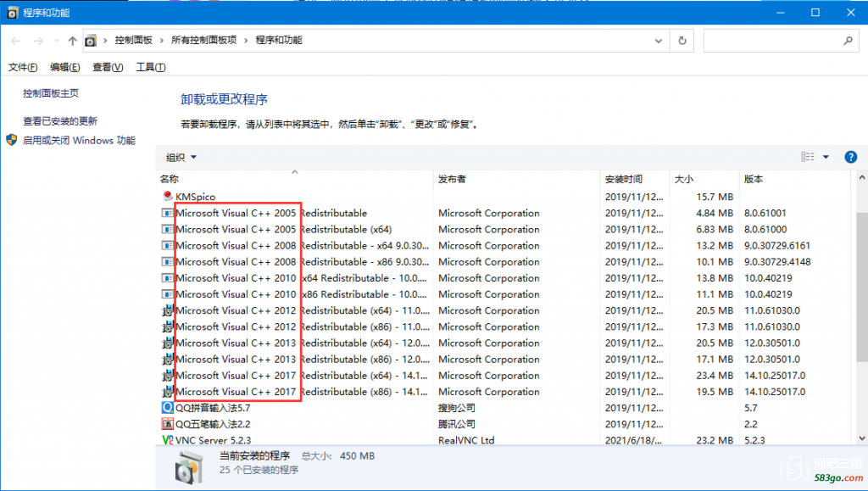Go up one folder level
This screenshot has height=491, width=868.
pyautogui.click(x=73, y=41)
